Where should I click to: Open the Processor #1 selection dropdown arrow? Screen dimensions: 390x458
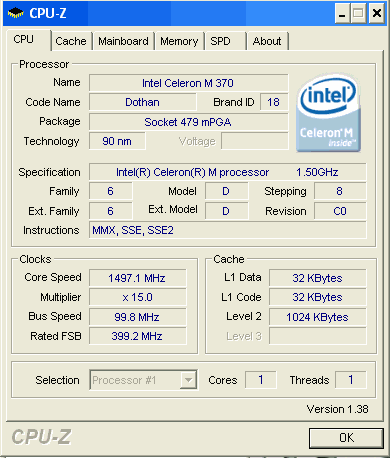pyautogui.click(x=188, y=380)
